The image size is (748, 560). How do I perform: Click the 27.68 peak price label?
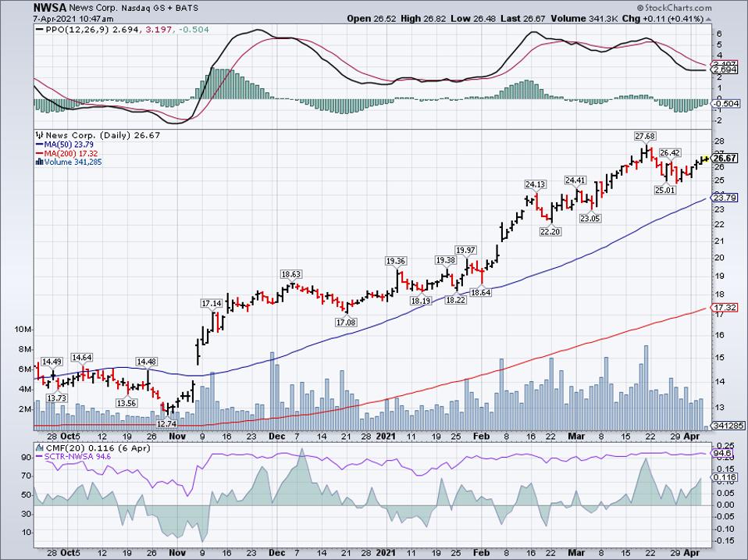(645, 137)
